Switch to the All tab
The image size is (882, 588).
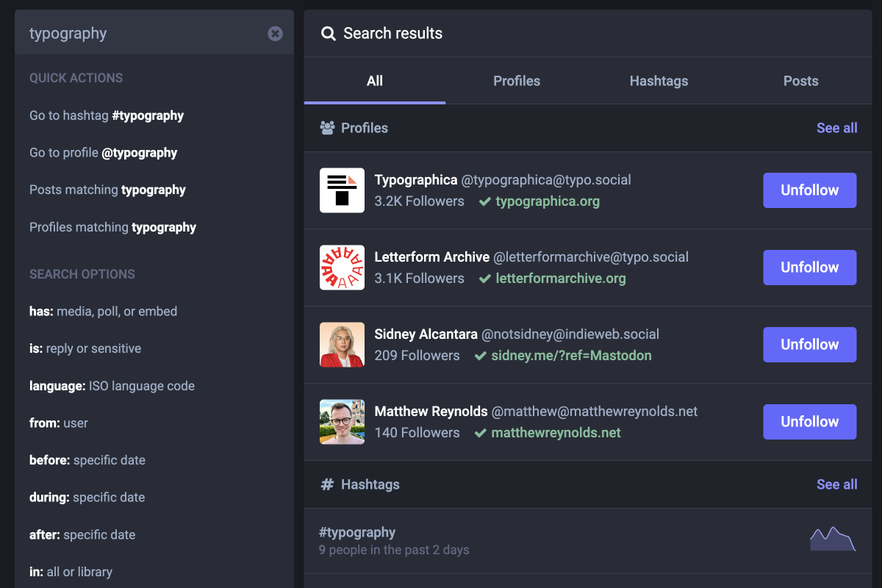click(375, 81)
